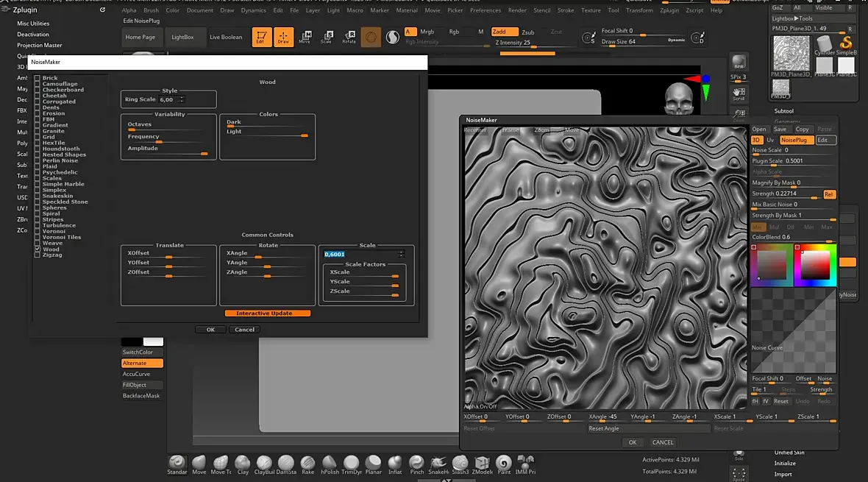This screenshot has height=482, width=868.
Task: Click the Ring Scale stepper arrows
Action: coord(182,99)
